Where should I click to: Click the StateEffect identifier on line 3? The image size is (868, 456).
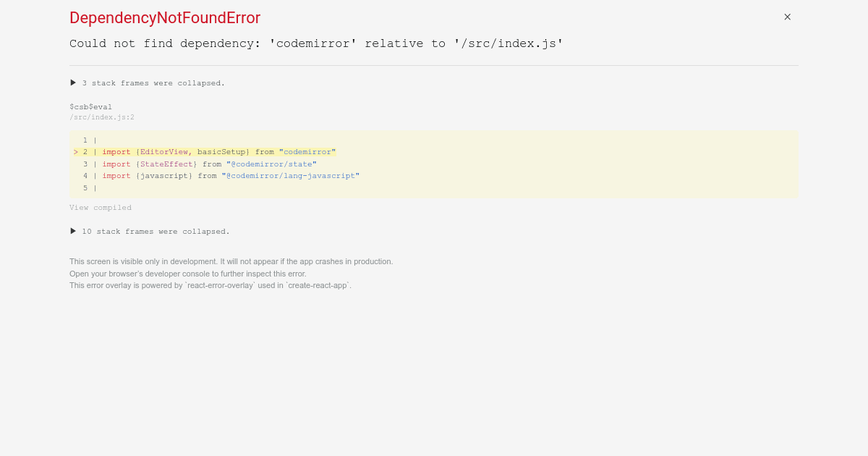[167, 164]
